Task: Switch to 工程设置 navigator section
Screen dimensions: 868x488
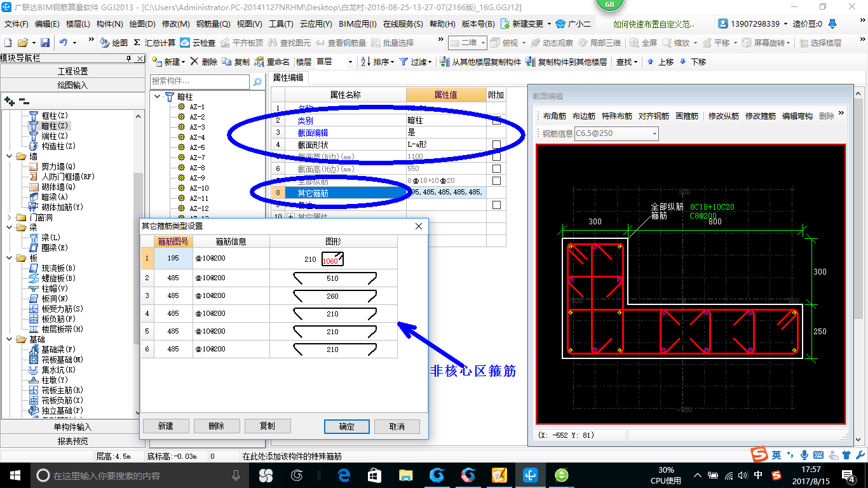Action: pyautogui.click(x=72, y=71)
